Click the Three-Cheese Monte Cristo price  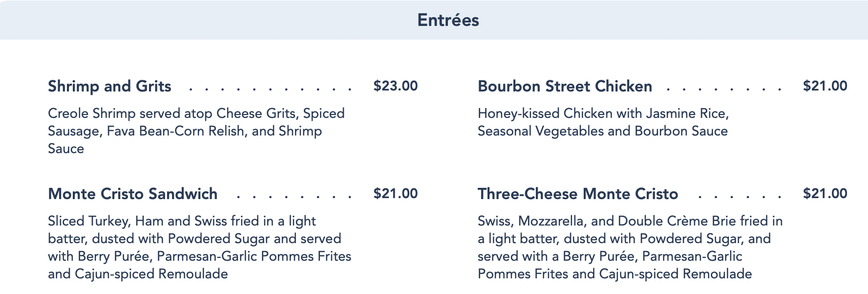(825, 194)
